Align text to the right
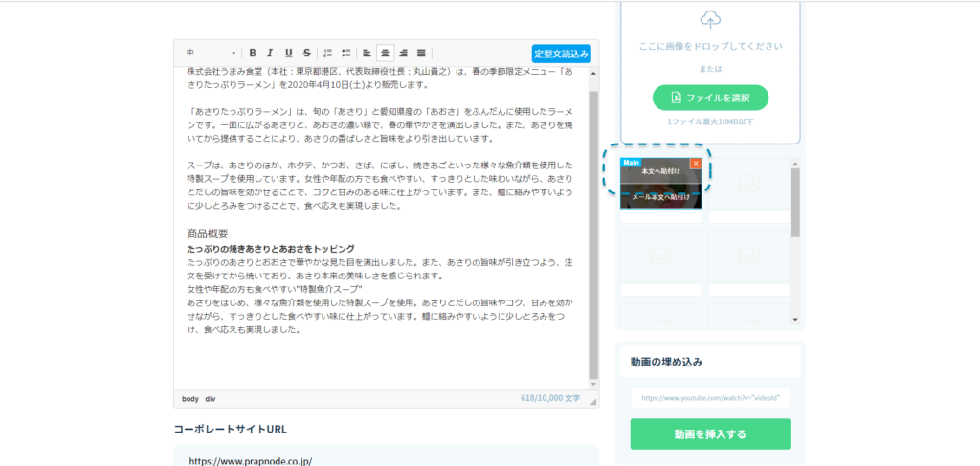 coord(403,54)
